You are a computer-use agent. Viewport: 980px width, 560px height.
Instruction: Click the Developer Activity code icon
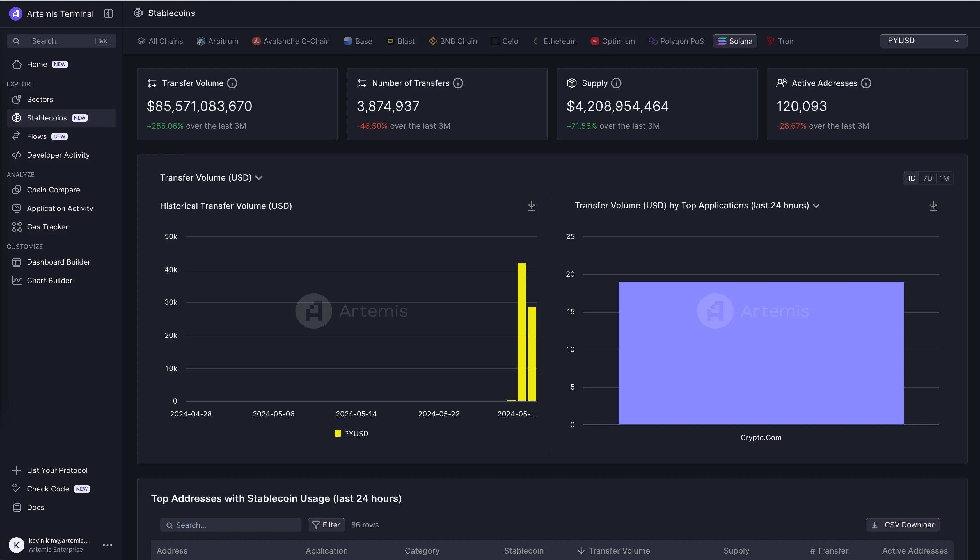17,155
